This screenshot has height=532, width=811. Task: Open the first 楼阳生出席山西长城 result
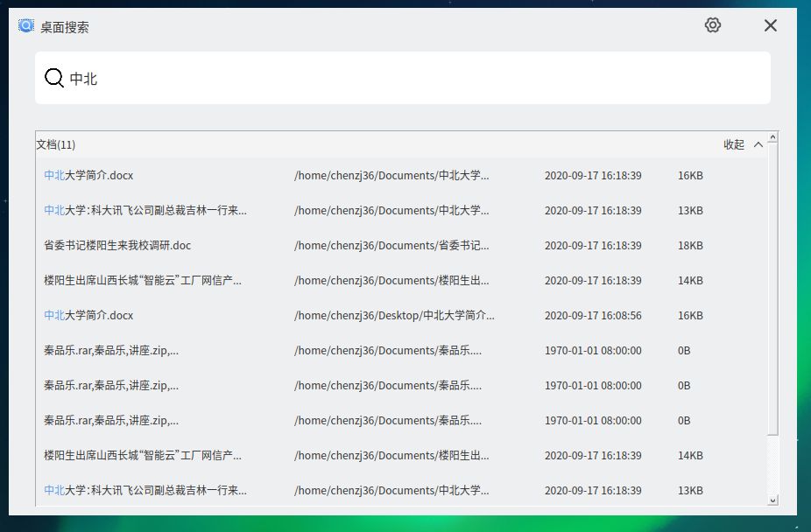tap(143, 281)
